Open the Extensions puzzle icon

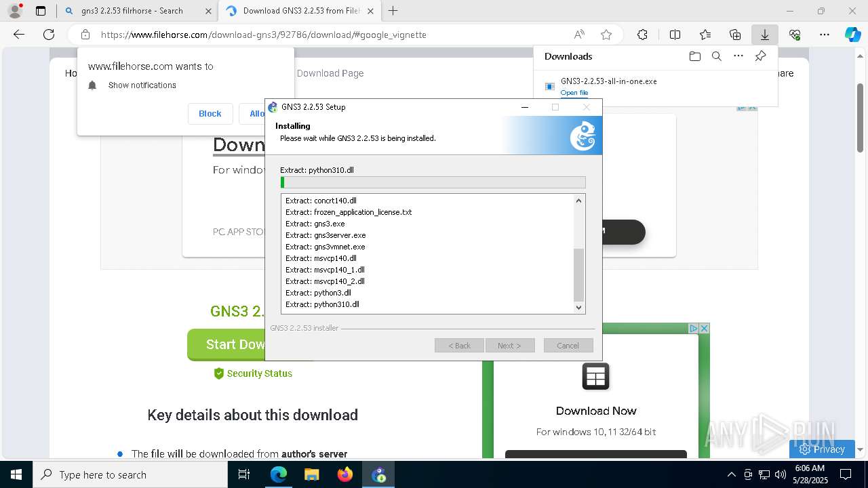[642, 35]
